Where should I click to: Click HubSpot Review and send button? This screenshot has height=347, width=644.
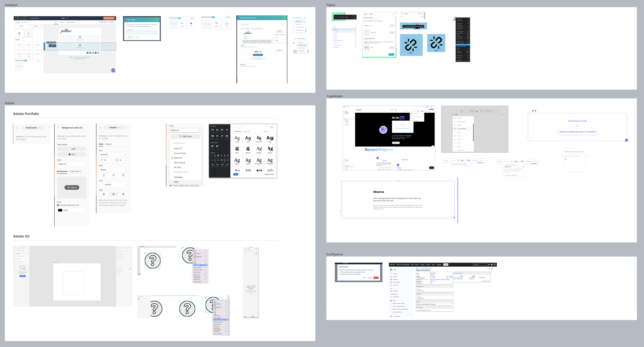(109, 18)
